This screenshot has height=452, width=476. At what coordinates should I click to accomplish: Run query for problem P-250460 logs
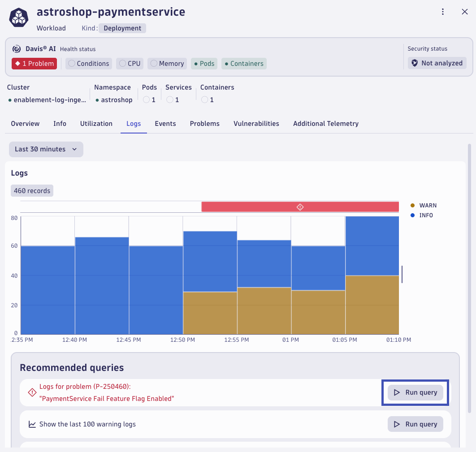pos(415,392)
